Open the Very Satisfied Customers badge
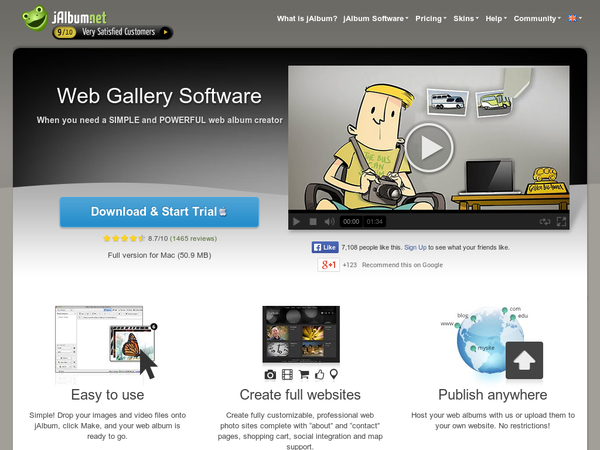The width and height of the screenshot is (600, 450). pos(112,32)
